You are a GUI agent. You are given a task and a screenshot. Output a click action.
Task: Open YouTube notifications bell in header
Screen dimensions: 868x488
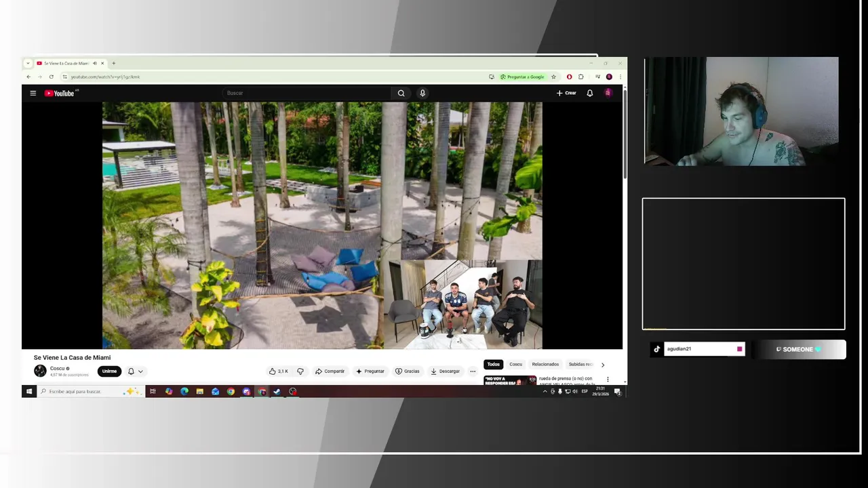(x=590, y=93)
